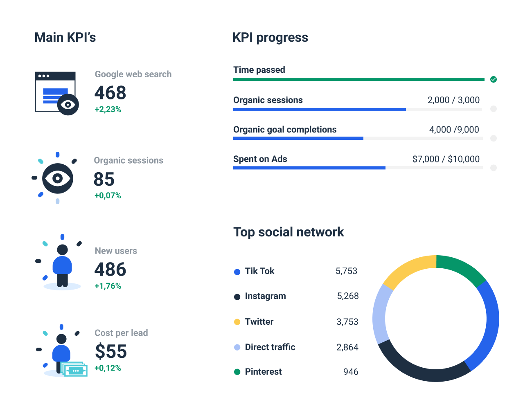Screen dimensions: 532x409
Task: Click the Instagram legend label
Action: 266,296
